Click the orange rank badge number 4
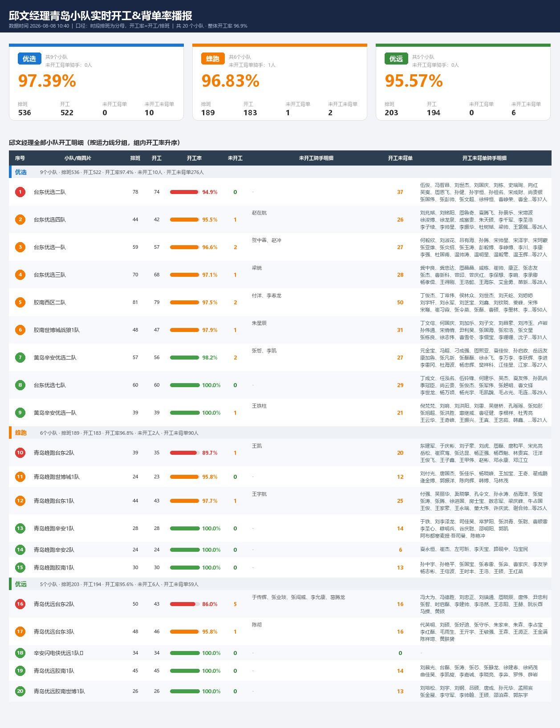This screenshot has width=560, height=728. click(20, 275)
